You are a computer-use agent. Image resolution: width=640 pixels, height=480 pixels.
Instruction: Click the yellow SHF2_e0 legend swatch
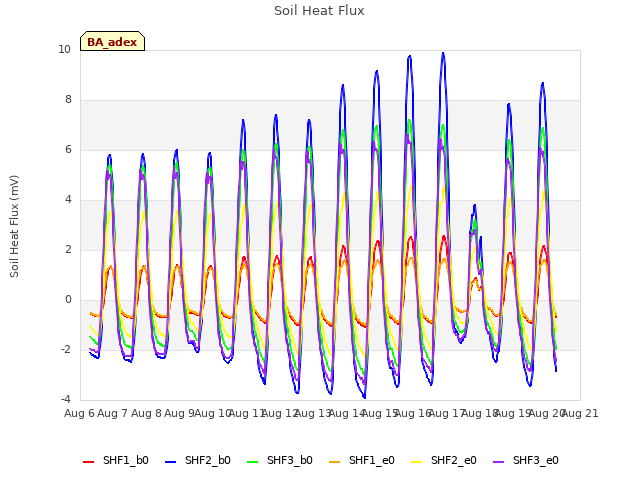(417, 462)
